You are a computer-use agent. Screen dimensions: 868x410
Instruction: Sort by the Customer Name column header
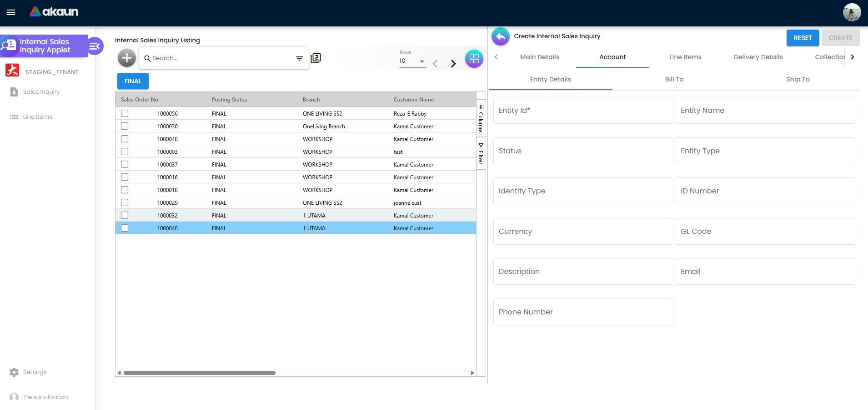coord(432,100)
